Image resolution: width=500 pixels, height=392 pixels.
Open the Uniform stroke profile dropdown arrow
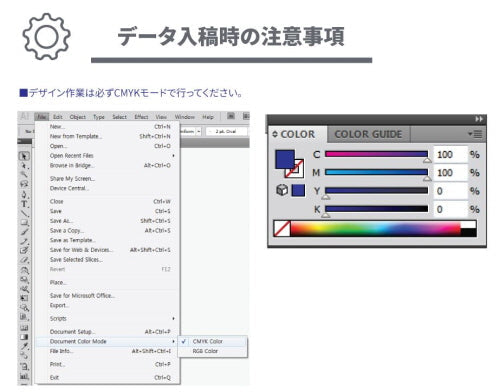199,132
